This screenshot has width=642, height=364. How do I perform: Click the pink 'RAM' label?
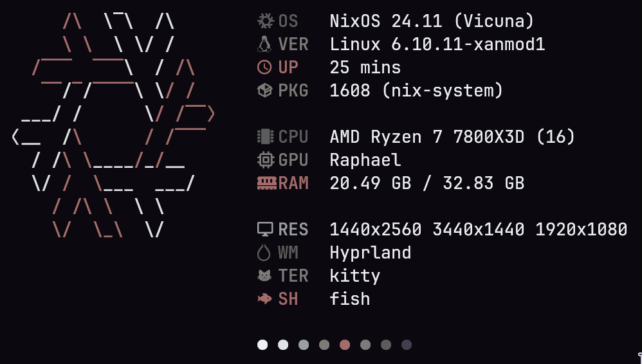pos(293,183)
